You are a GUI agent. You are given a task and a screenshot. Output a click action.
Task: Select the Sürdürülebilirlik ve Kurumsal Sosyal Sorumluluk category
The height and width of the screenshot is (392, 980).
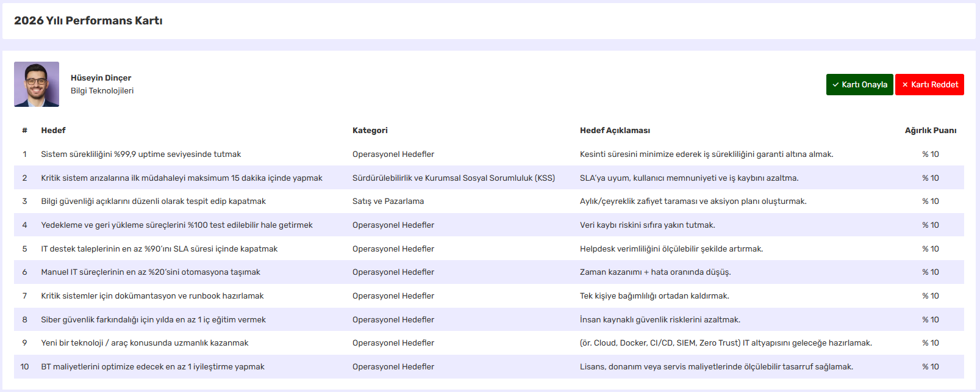453,178
